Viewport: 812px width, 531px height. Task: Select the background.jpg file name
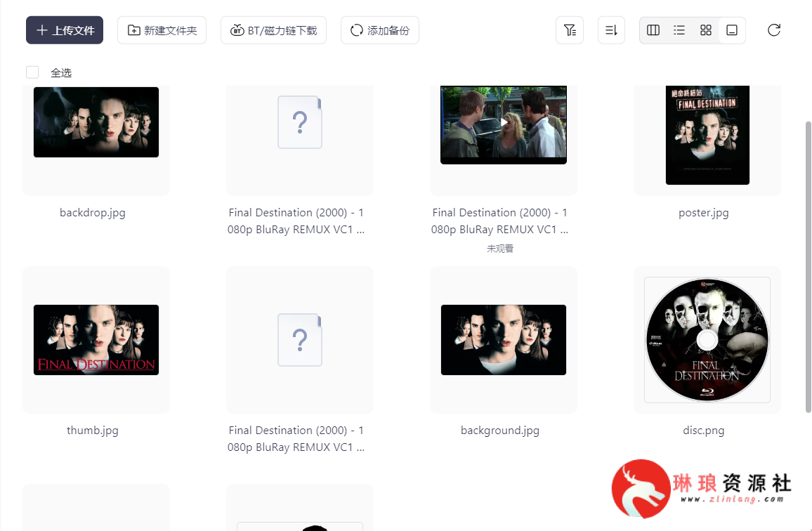[500, 430]
